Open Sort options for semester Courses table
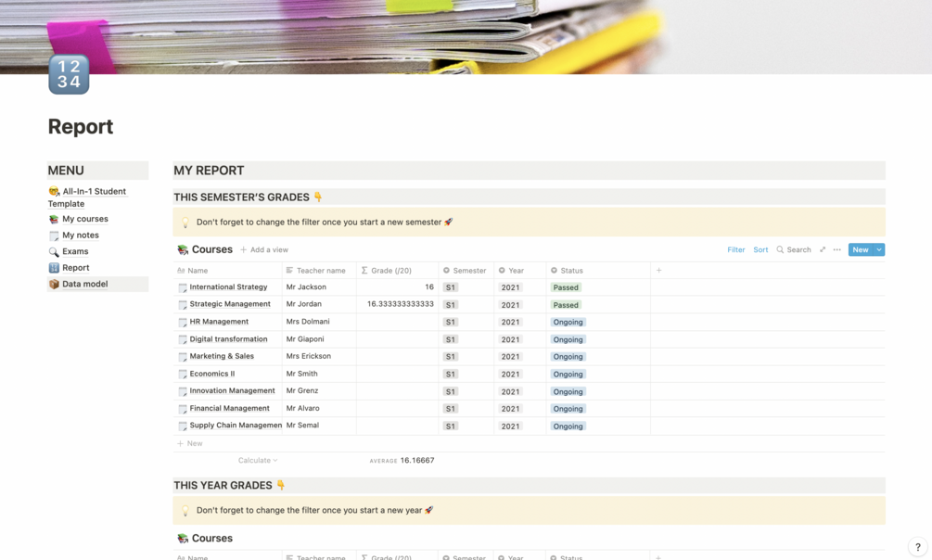The image size is (932, 560). (x=760, y=249)
